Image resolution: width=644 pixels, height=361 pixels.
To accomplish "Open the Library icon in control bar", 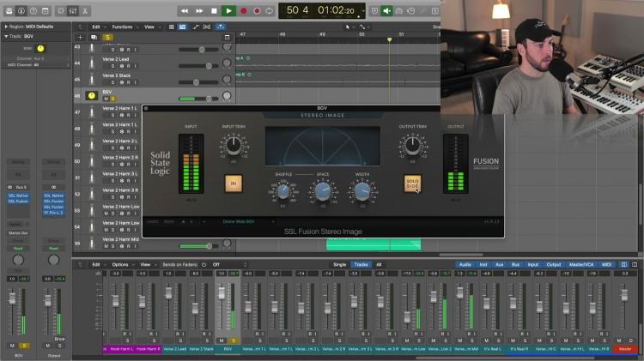I will (9, 10).
